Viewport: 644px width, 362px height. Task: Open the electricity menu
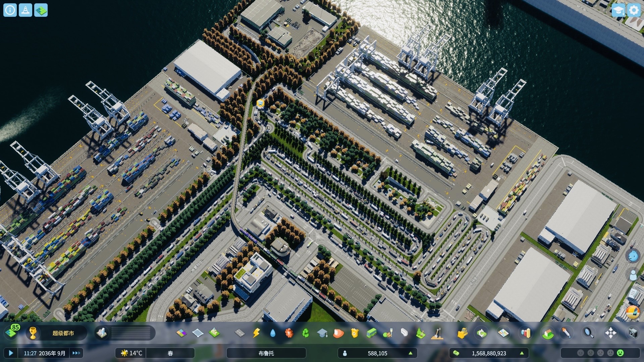click(256, 333)
